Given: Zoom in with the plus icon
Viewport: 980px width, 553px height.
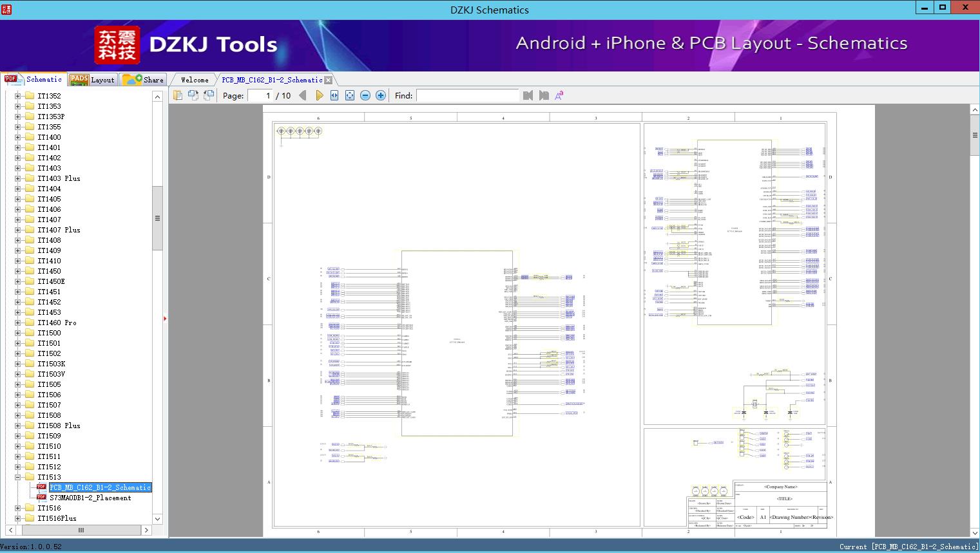Looking at the screenshot, I should tap(381, 95).
